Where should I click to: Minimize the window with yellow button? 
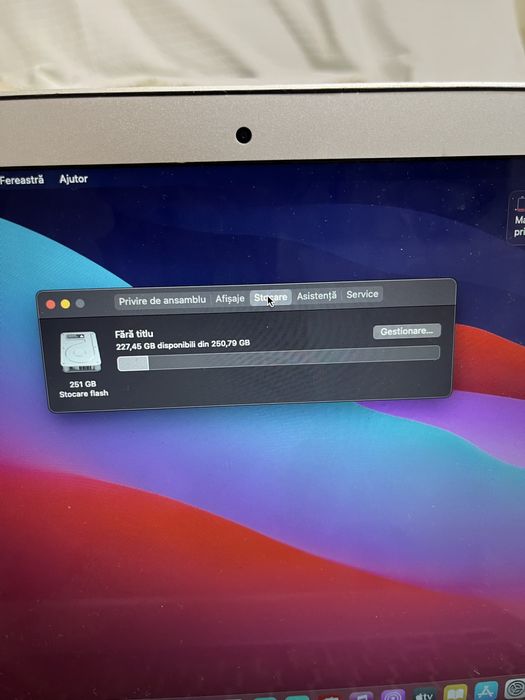pyautogui.click(x=65, y=304)
